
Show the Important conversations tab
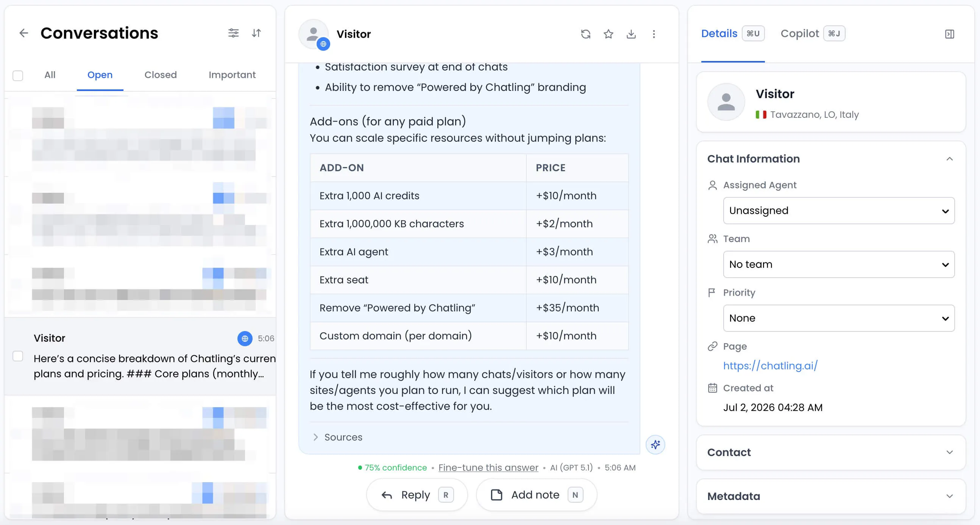(x=232, y=75)
